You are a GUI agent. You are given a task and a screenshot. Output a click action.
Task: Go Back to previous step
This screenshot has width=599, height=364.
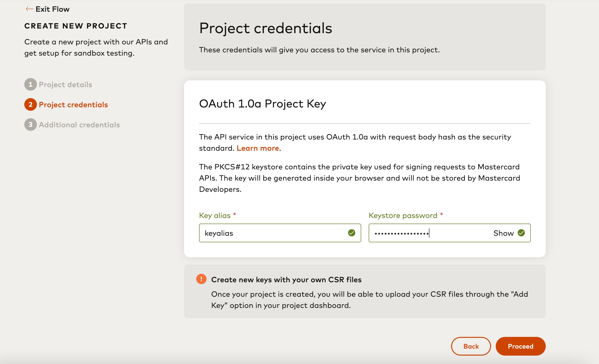471,346
